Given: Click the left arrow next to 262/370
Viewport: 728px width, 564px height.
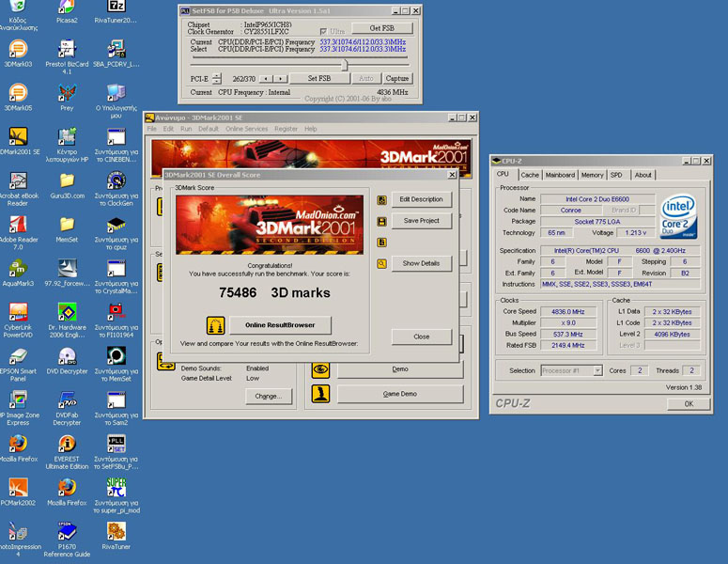Looking at the screenshot, I should (x=266, y=79).
